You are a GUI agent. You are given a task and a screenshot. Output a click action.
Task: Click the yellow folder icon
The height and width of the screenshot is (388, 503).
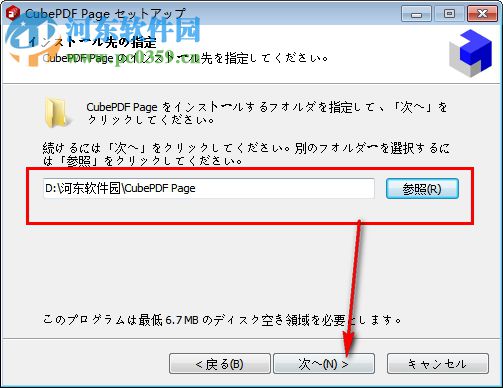tap(58, 113)
